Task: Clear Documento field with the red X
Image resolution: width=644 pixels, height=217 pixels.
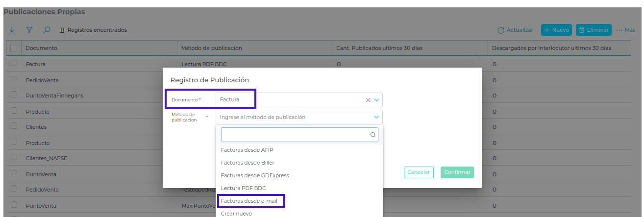Action: pyautogui.click(x=368, y=100)
